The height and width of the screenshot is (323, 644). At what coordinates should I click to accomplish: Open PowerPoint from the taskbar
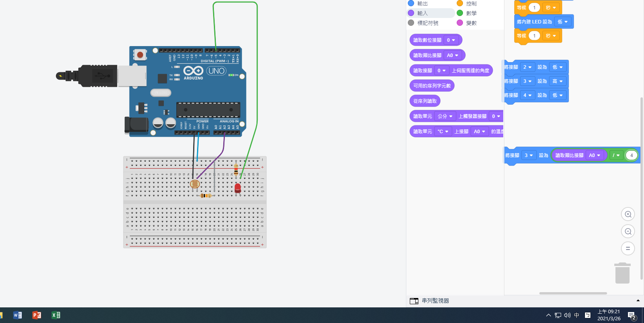coord(37,315)
